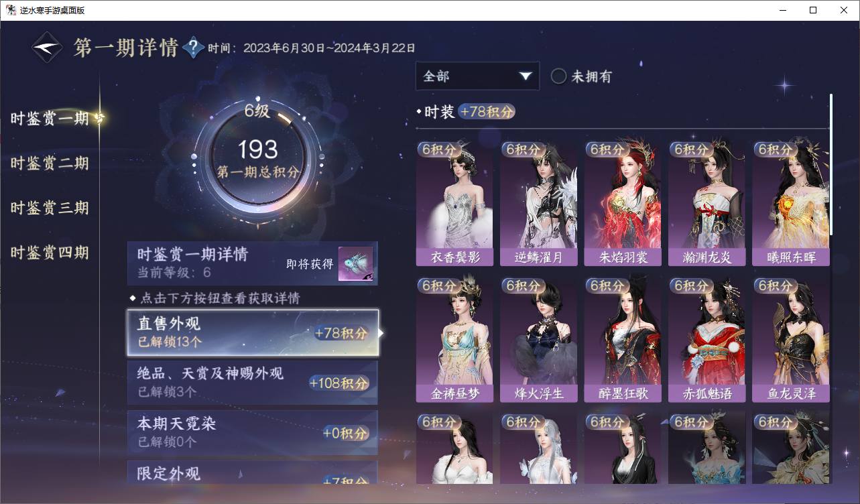Click the dropdown arrow beside 全部
This screenshot has height=504, width=860.
click(525, 76)
